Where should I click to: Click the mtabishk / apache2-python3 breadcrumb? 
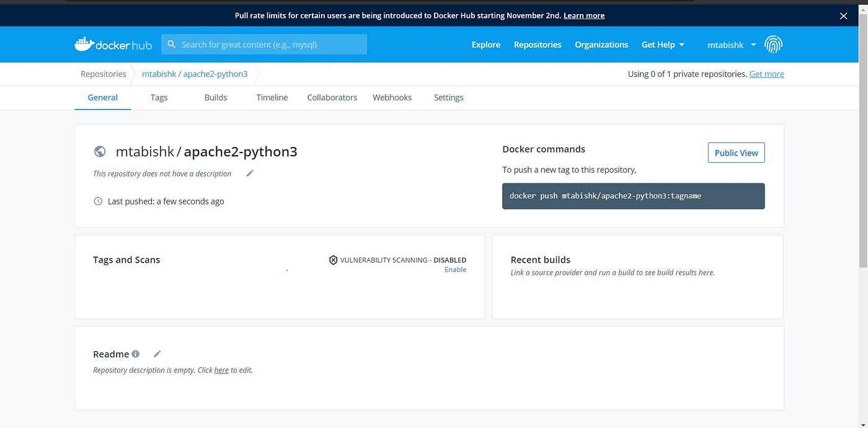[195, 74]
